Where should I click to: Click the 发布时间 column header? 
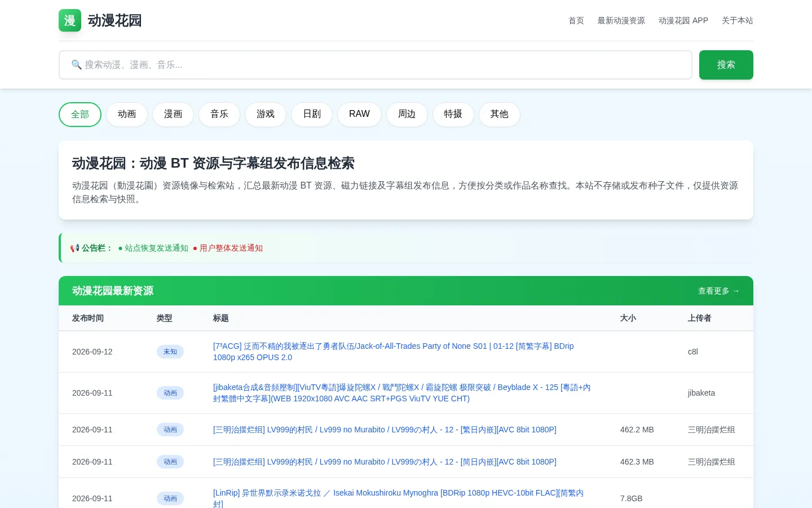click(x=88, y=318)
